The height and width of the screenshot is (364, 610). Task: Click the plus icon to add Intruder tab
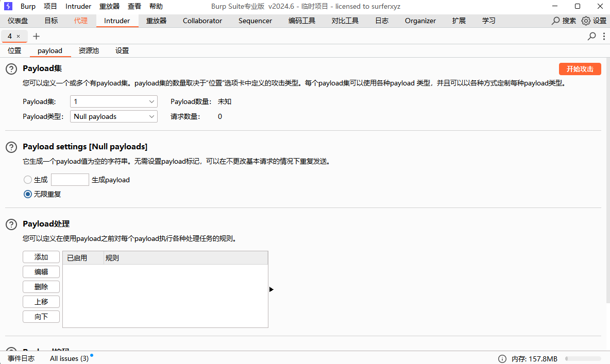pyautogui.click(x=36, y=36)
